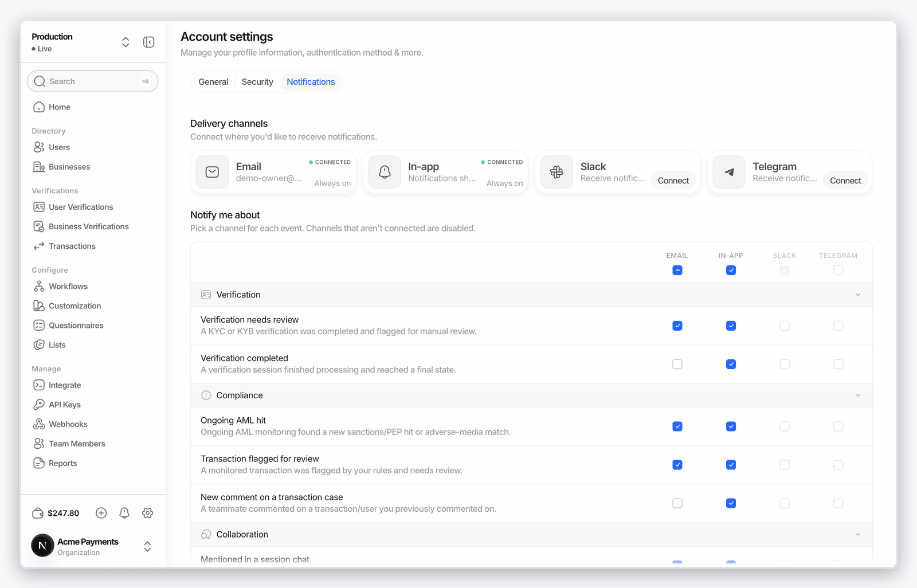Collapse the Collaboration section chevron
The width and height of the screenshot is (917, 588).
coord(857,534)
